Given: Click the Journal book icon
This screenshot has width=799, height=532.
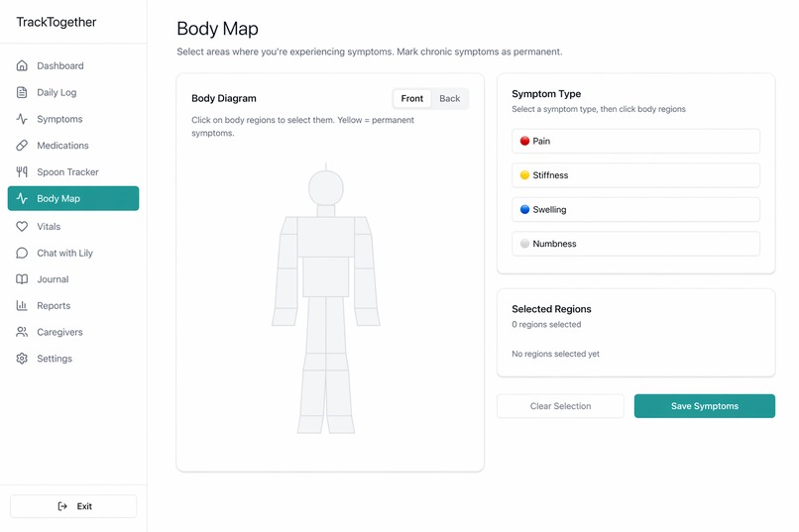Looking at the screenshot, I should coord(22,279).
